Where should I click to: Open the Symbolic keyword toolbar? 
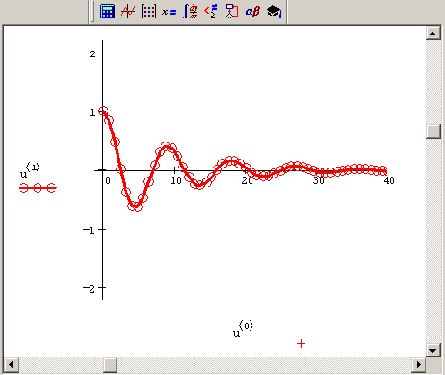[x=274, y=11]
